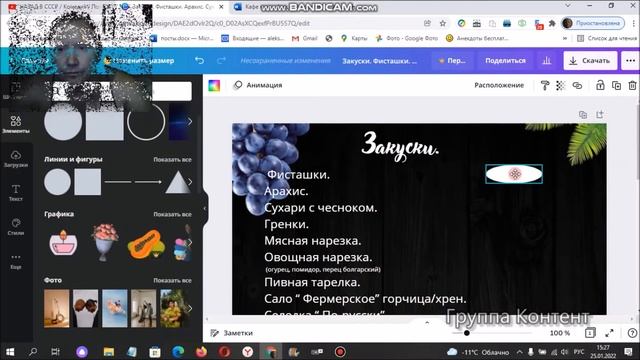Open the Расположение position menu
Viewport: 640px width, 360px height.
pyautogui.click(x=499, y=85)
